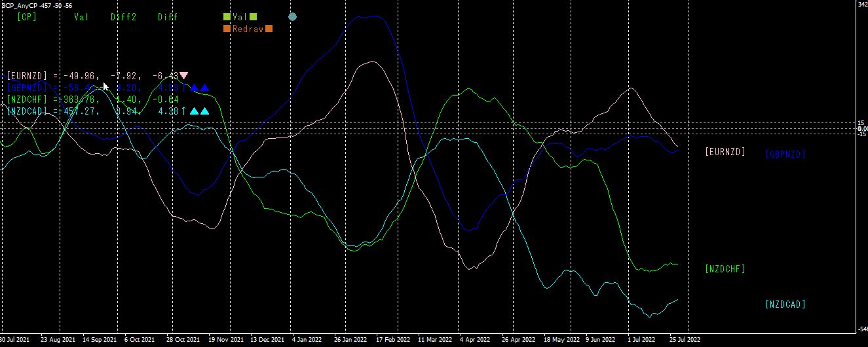Click the NZDCAD Diff value 4.38
The image size is (868, 347).
coord(168,111)
